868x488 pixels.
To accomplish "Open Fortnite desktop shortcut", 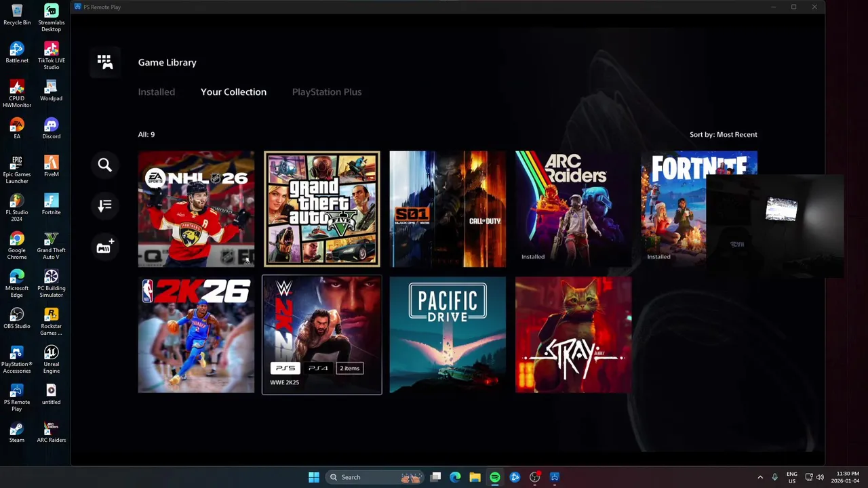I will [51, 205].
